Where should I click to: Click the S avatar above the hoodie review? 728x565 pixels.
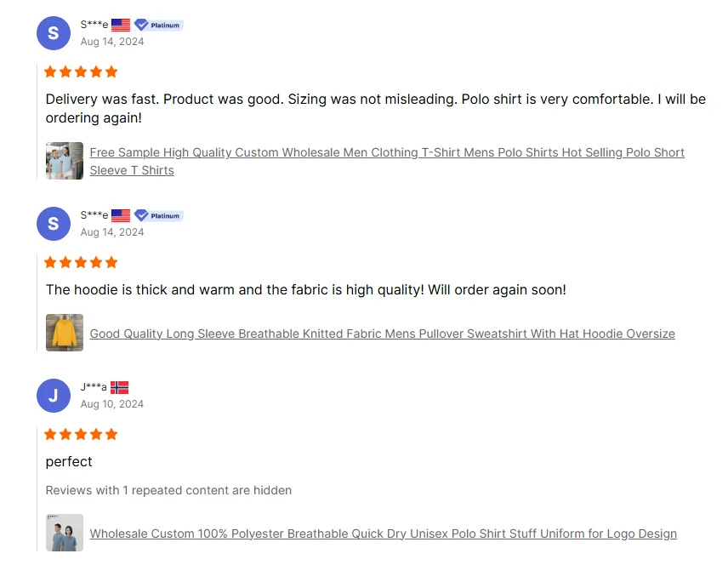click(x=54, y=224)
